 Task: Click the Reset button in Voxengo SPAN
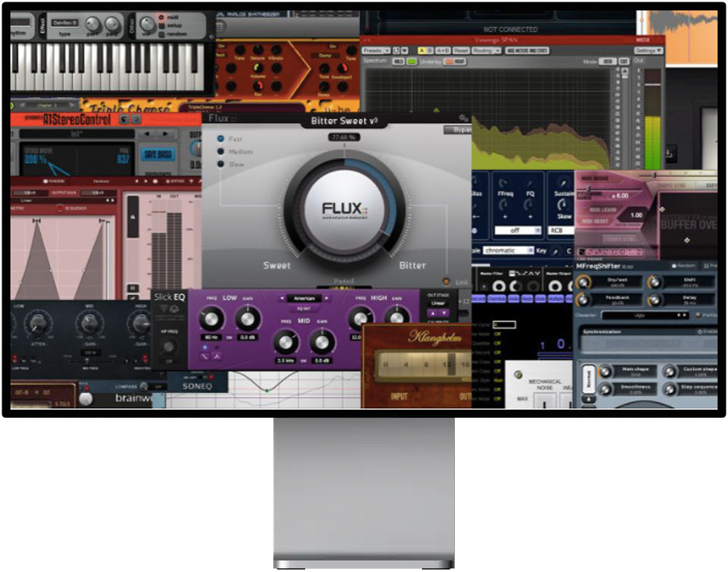pyautogui.click(x=461, y=50)
